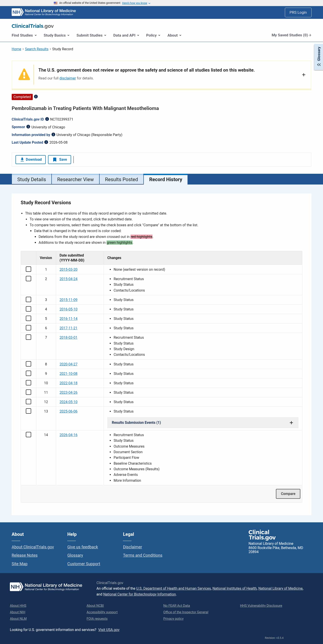Open version submitted 2018-03-01
The image size is (323, 644).
pyautogui.click(x=68, y=338)
